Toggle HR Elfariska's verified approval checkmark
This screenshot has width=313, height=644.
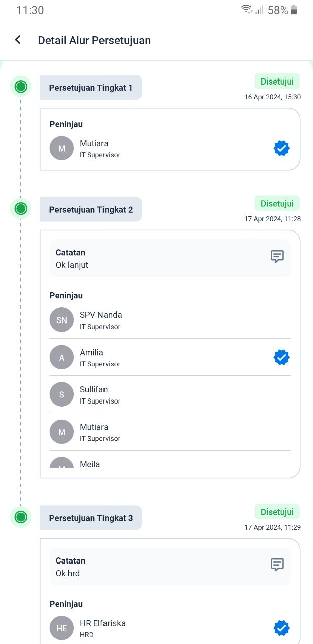tap(281, 628)
